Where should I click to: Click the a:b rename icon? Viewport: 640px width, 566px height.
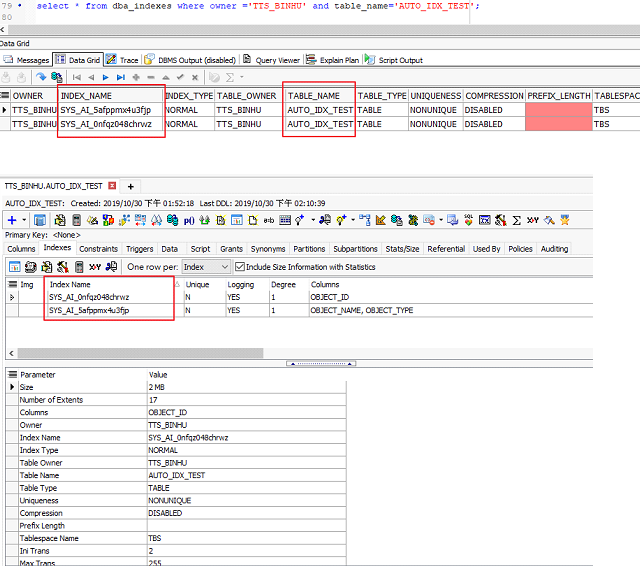pos(269,220)
